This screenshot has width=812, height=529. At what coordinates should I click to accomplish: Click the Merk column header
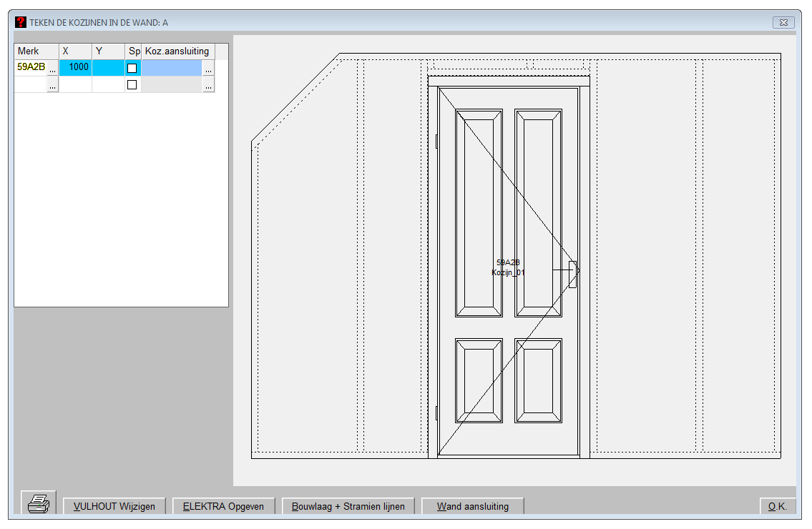tap(36, 51)
